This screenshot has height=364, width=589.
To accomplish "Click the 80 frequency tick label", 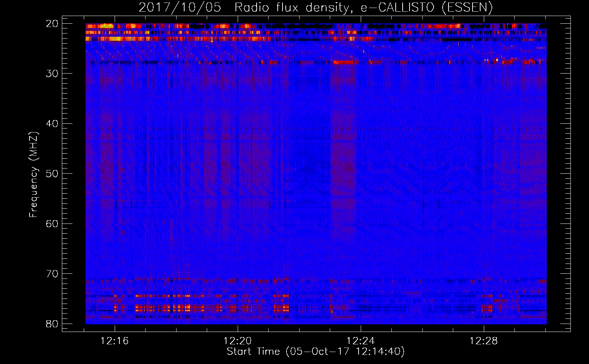I will (x=52, y=324).
